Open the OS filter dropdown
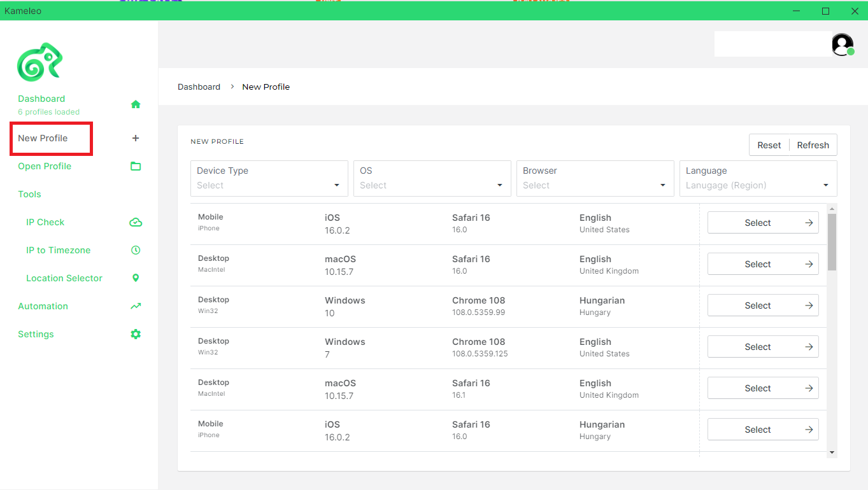Image resolution: width=868 pixels, height=490 pixels. (x=432, y=178)
